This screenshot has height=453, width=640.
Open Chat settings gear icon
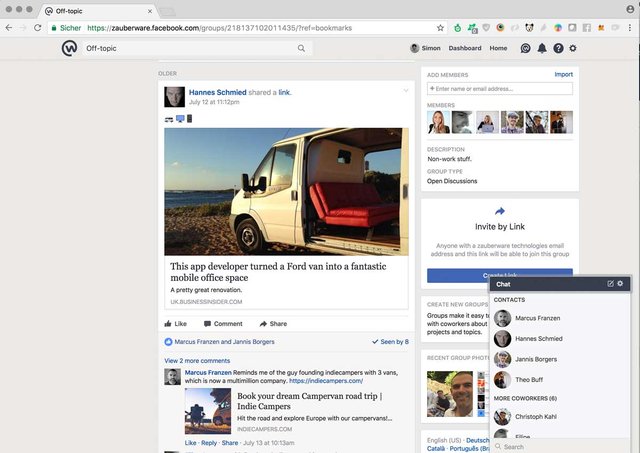point(620,283)
